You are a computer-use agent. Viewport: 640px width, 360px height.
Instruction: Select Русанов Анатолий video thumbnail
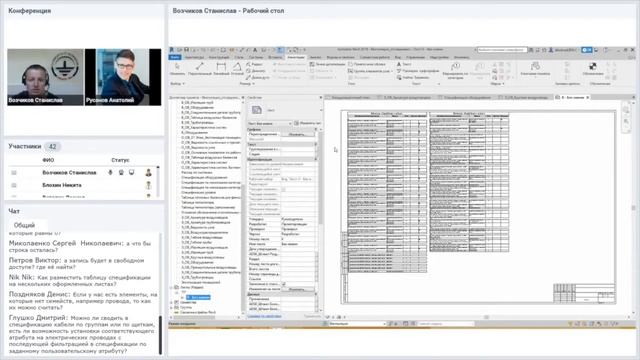(x=123, y=77)
